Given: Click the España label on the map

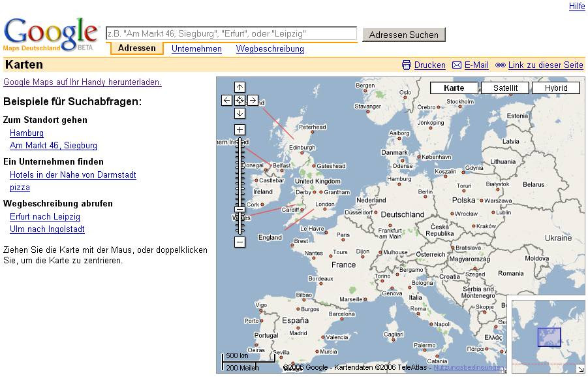Looking at the screenshot, I should coord(296,321).
